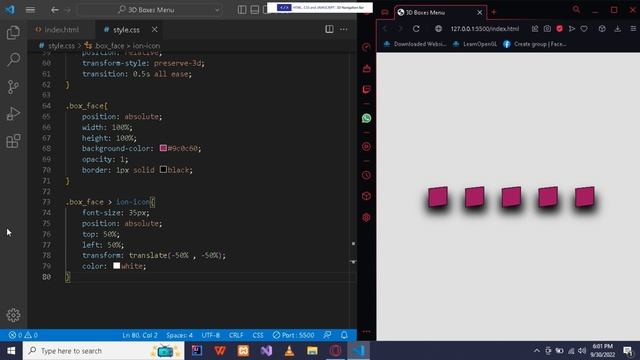Close the 3D Boxes Menu browser tab
The height and width of the screenshot is (360, 640).
[480, 13]
